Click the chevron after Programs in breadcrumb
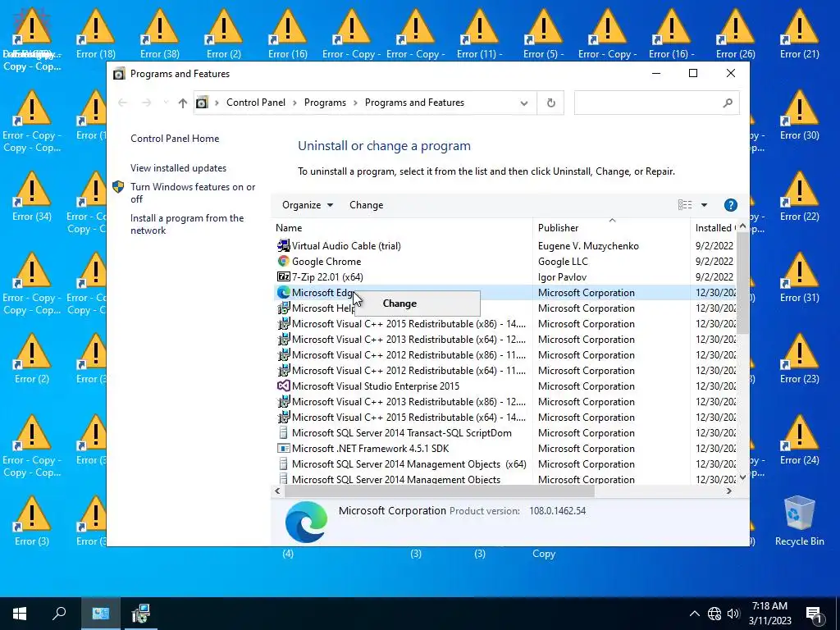This screenshot has width=840, height=630. click(355, 103)
